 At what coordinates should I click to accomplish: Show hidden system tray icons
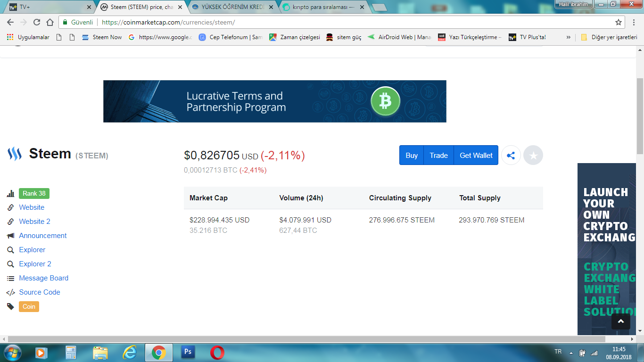[571, 353]
